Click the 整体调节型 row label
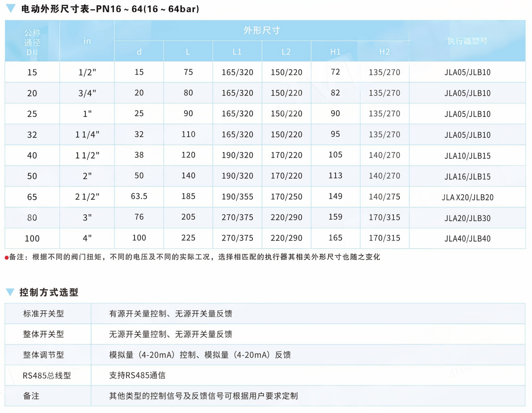 pos(43,355)
